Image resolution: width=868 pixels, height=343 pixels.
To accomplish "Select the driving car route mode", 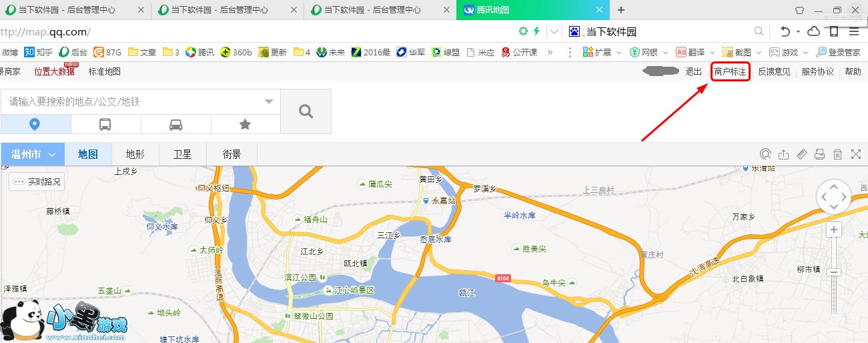I will pyautogui.click(x=175, y=124).
